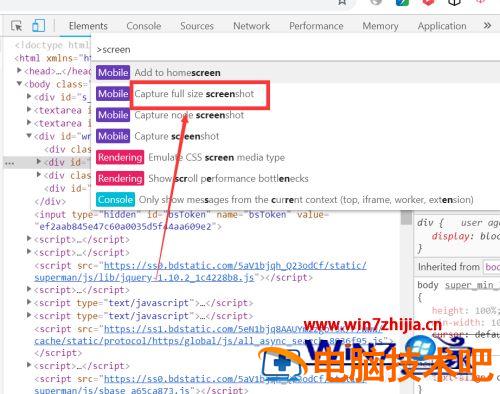500x394 pixels.
Task: Open the Application tab
Action: coord(442,26)
